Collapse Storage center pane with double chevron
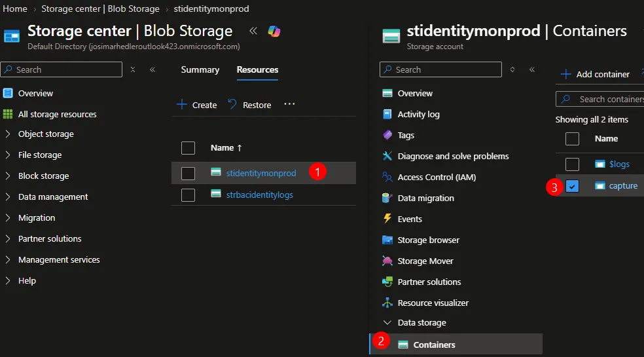Image resolution: width=644 pixels, height=357 pixels. pos(253,31)
